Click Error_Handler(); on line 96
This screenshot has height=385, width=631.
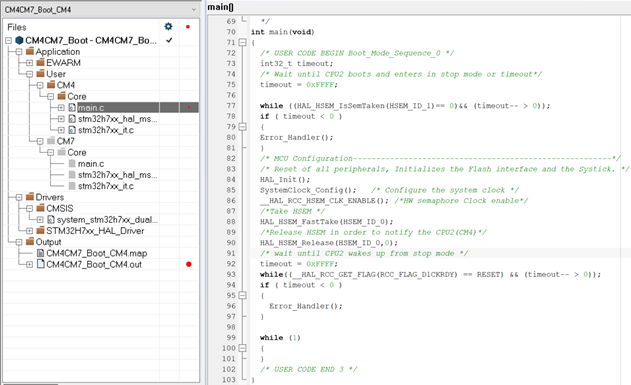point(306,306)
